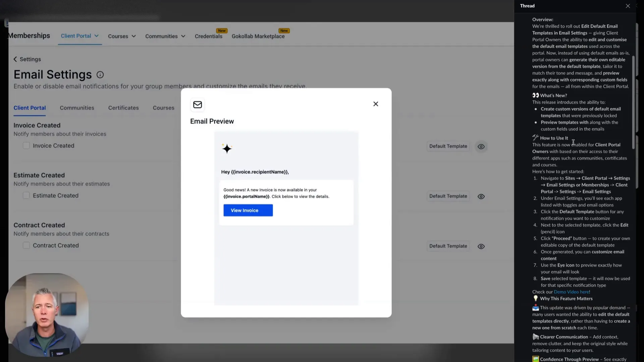Screen dimensions: 644x362
Task: Open Default Template for Invoice Created
Action: point(448,146)
